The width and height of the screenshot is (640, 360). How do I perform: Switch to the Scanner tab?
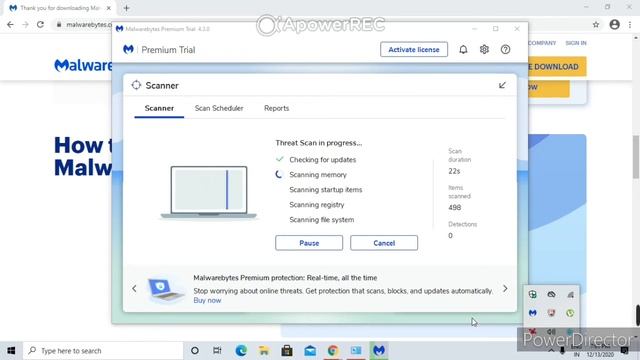point(159,108)
